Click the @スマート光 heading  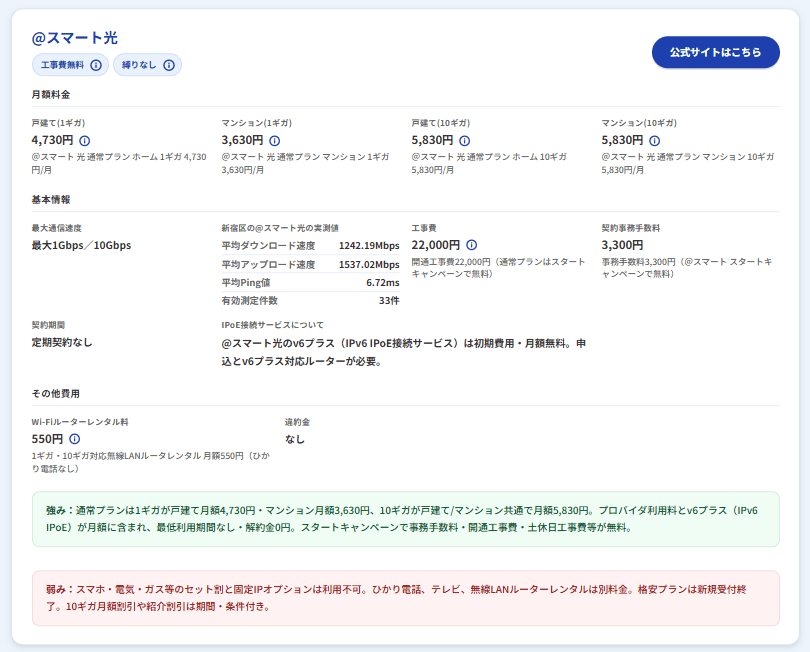coord(75,38)
